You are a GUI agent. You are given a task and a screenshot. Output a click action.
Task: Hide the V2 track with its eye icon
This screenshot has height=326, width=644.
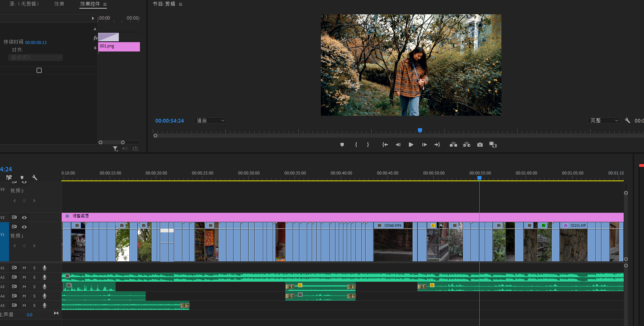[x=24, y=217]
